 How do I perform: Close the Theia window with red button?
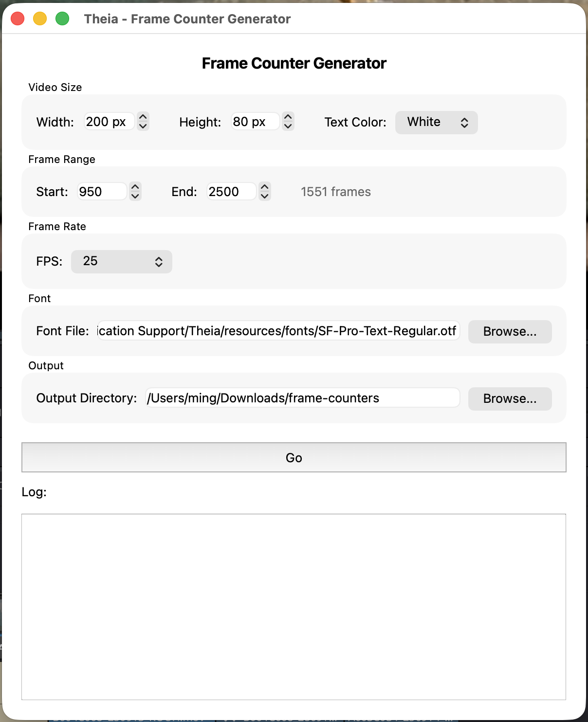coord(18,19)
